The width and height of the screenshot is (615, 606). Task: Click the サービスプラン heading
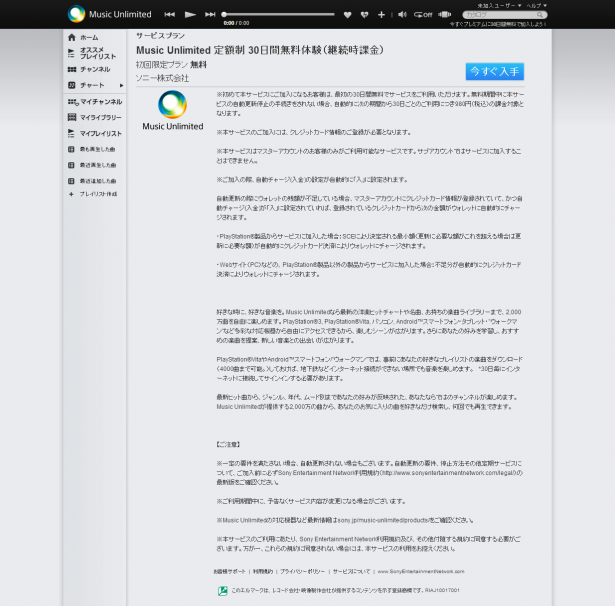(160, 36)
